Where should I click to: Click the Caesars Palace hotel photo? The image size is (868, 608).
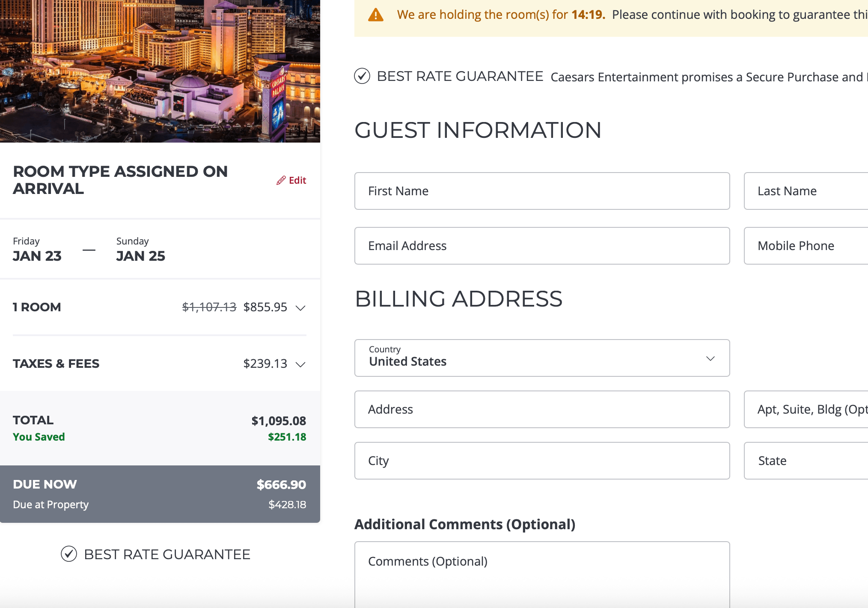pyautogui.click(x=160, y=71)
